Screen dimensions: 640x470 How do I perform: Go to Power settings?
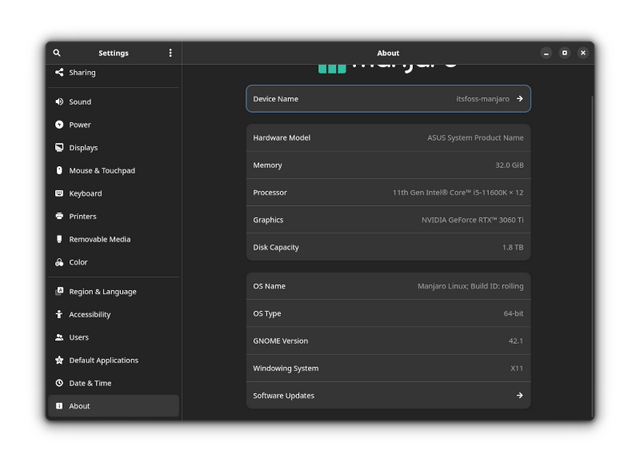pos(113,124)
